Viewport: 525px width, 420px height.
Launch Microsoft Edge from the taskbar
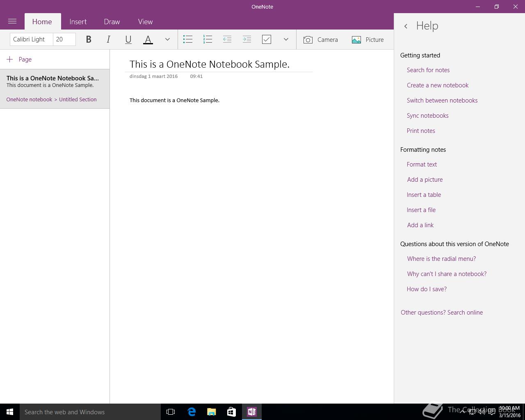pyautogui.click(x=192, y=412)
